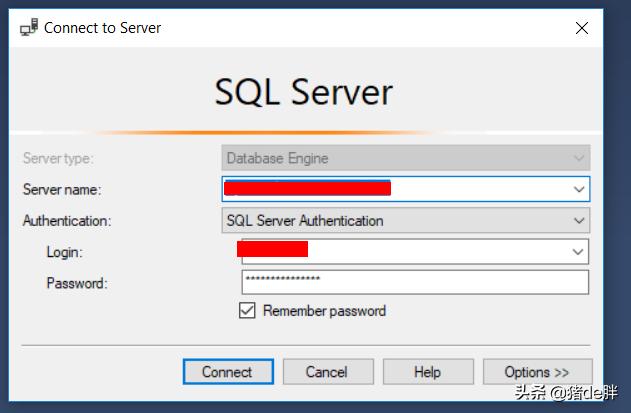The width and height of the screenshot is (631, 413).
Task: Click the Remember password label text
Action: coord(324,311)
